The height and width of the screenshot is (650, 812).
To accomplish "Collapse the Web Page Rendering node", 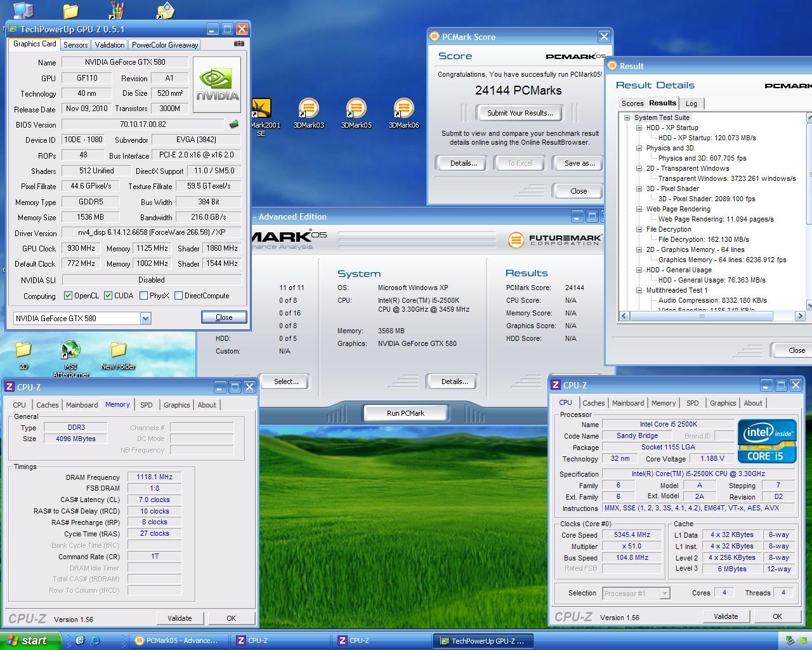I will click(x=639, y=209).
